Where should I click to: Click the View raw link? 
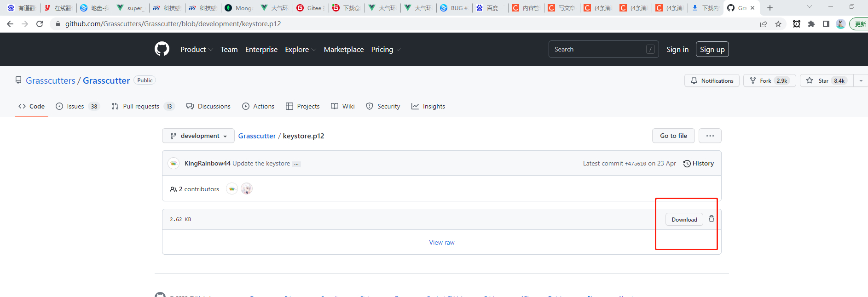click(442, 242)
